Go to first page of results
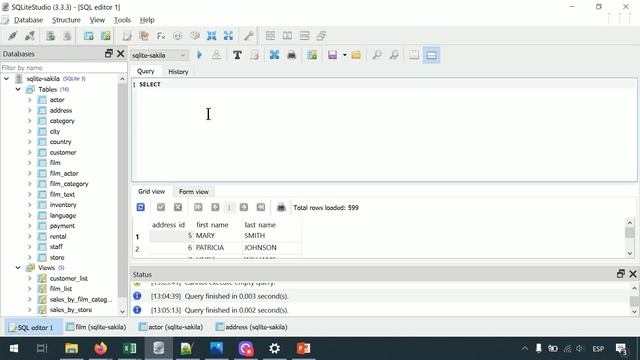 (198, 207)
